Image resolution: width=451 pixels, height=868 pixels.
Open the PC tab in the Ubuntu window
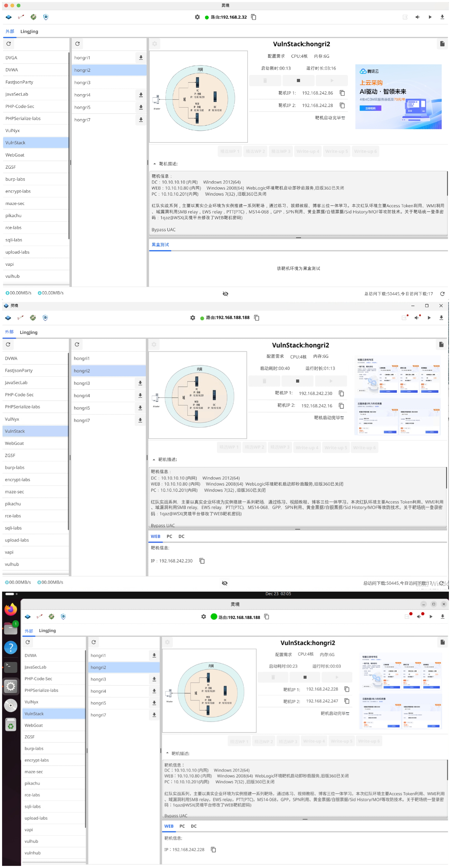coord(182,826)
